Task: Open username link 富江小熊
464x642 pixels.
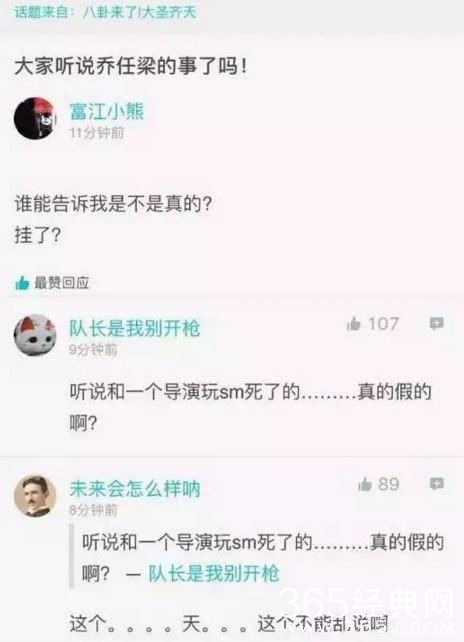Action: pyautogui.click(x=107, y=111)
